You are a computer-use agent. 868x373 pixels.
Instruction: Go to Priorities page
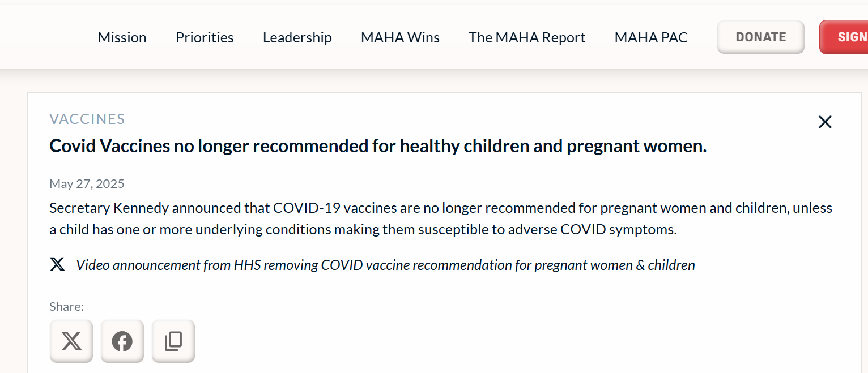pos(205,37)
